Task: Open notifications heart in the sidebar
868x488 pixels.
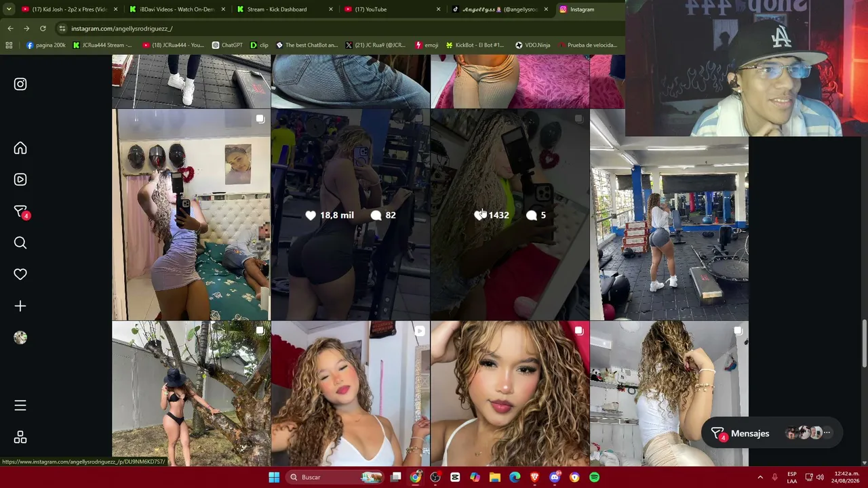Action: tap(20, 274)
